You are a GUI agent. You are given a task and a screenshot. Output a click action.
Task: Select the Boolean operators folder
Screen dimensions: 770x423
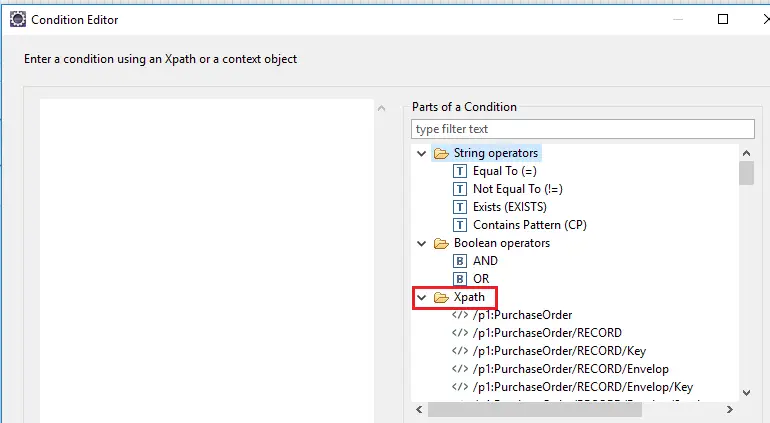(501, 243)
